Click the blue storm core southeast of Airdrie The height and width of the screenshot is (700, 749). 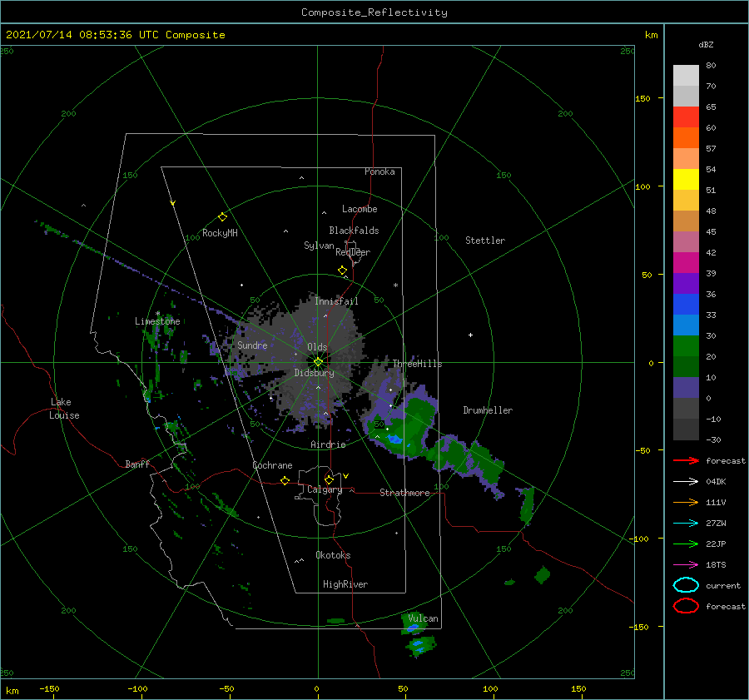[x=395, y=439]
